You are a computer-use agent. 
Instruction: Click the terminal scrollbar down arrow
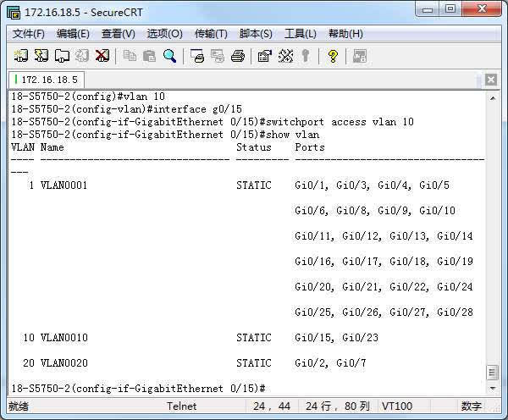pos(492,388)
